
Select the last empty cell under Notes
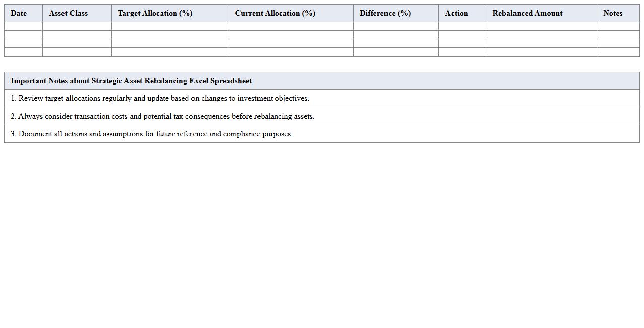[618, 52]
